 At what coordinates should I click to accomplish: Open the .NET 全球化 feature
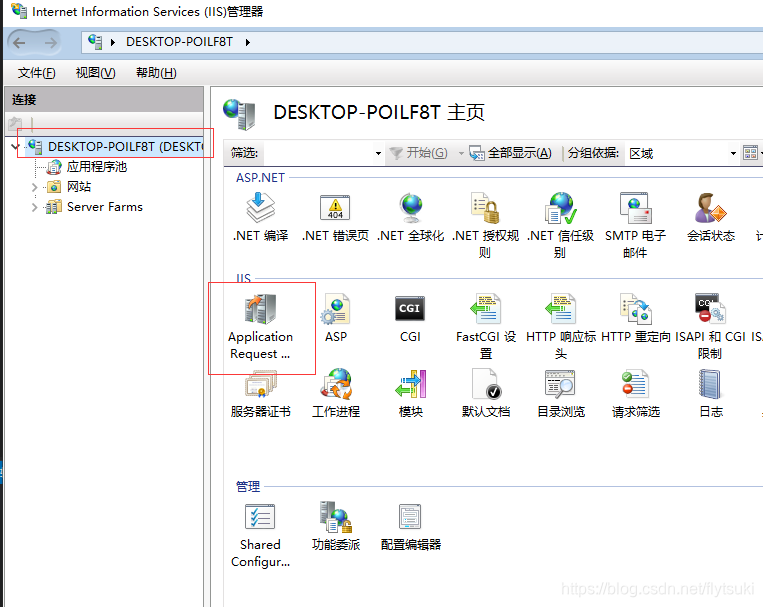(x=411, y=217)
